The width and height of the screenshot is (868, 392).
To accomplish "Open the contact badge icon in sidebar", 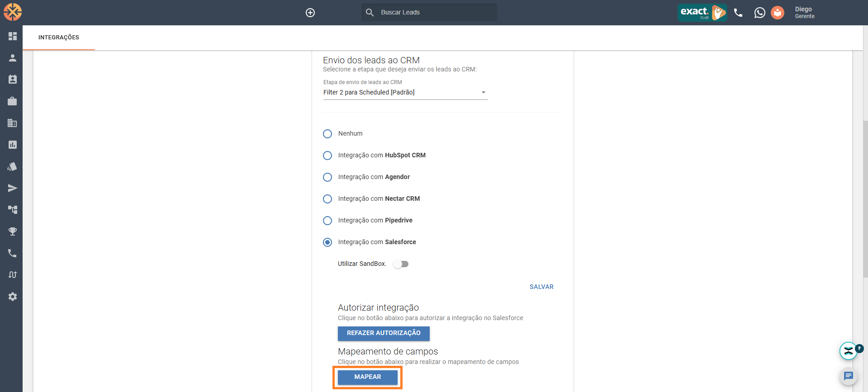I will click(13, 80).
